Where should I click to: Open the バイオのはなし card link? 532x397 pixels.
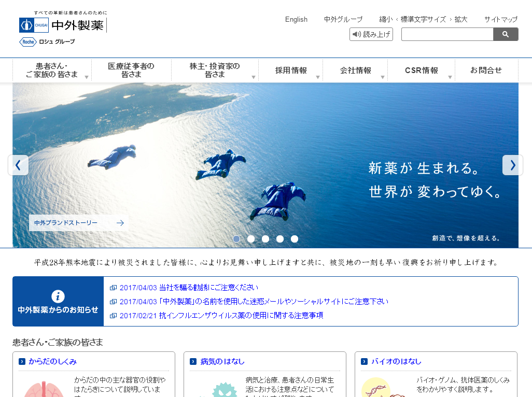(x=396, y=361)
